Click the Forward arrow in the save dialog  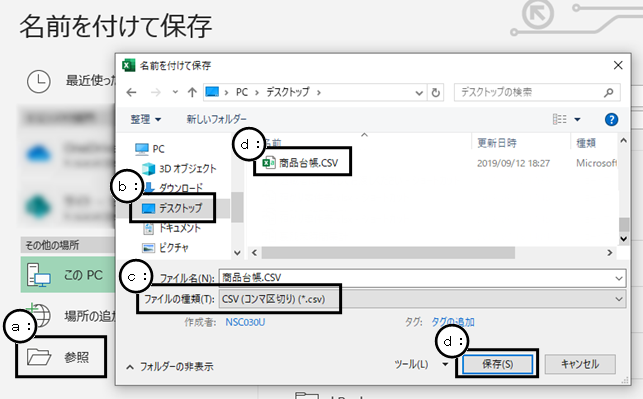[x=156, y=93]
